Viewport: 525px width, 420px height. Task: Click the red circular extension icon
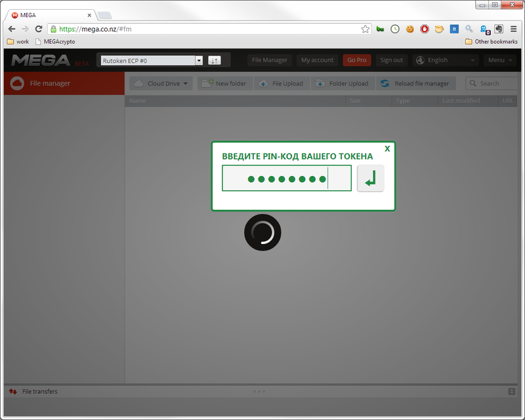point(425,29)
